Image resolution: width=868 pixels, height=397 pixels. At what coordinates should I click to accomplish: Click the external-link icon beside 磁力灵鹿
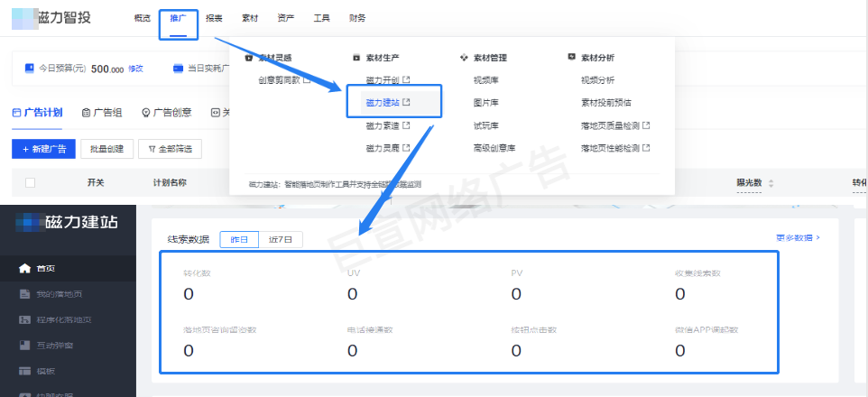coord(406,148)
